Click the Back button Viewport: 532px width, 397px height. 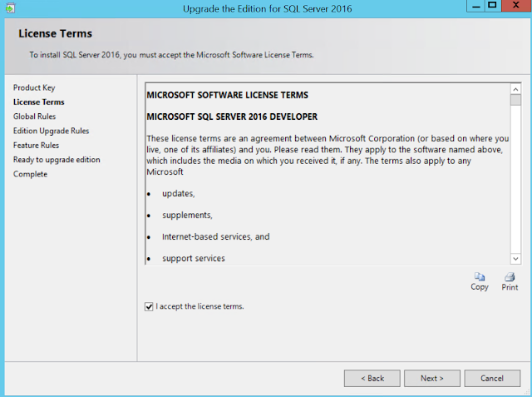coord(372,379)
